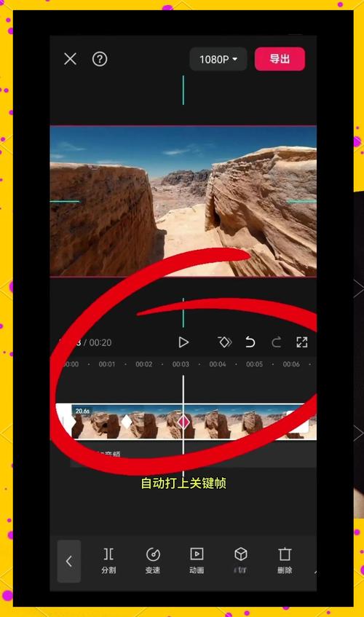Click the 00:20 total duration text
Screen dimensions: 364x617
click(x=100, y=342)
